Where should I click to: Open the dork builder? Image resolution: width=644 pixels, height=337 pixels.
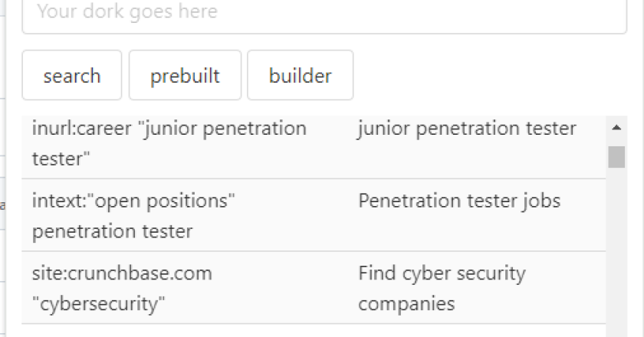[300, 76]
